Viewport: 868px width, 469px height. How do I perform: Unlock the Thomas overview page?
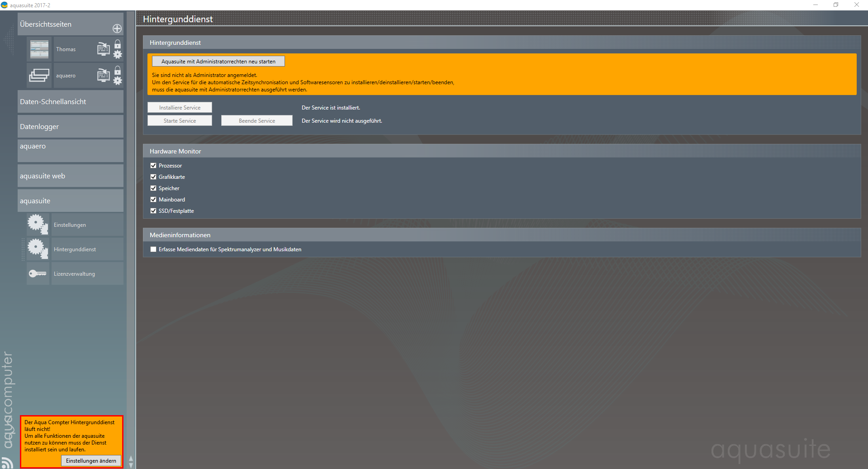118,44
